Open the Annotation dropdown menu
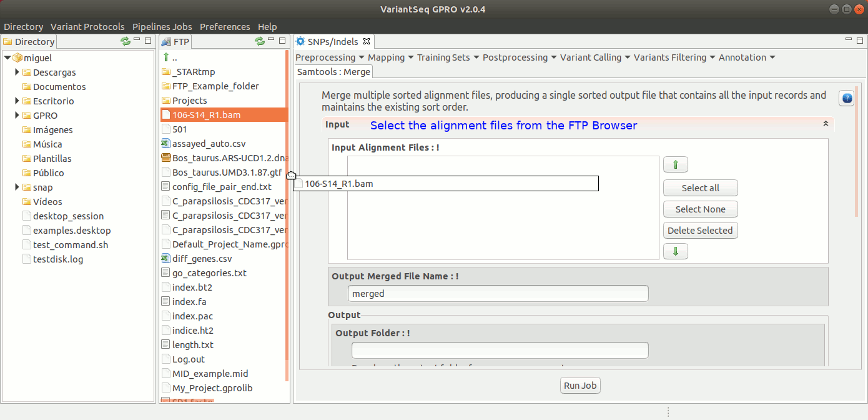 click(746, 57)
